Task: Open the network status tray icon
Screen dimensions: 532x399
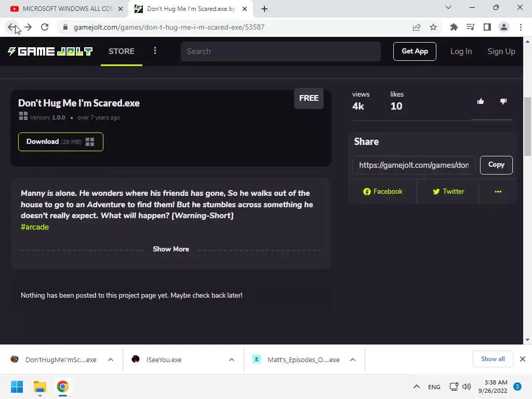Action: (x=454, y=387)
